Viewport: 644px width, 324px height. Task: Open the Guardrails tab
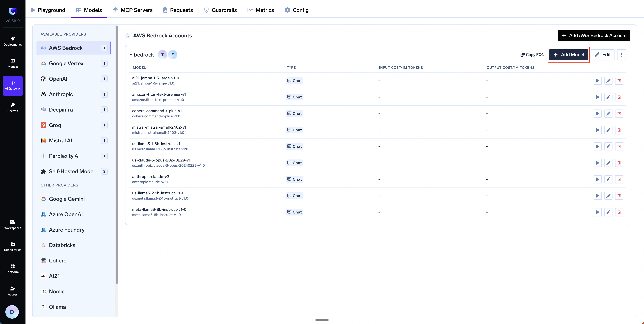point(220,10)
